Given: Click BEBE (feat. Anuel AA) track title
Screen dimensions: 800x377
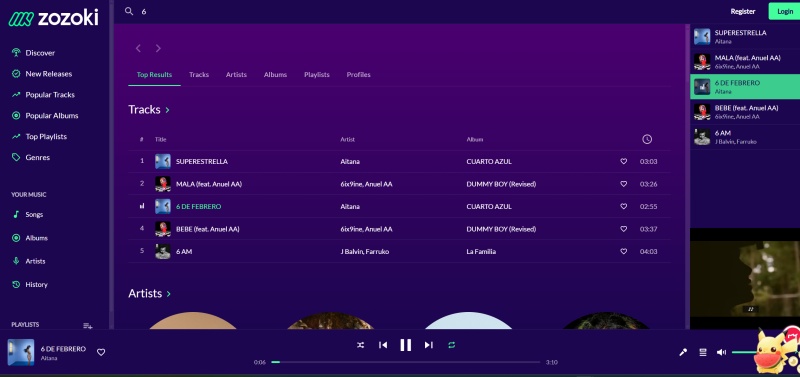Looking at the screenshot, I should coord(208,229).
